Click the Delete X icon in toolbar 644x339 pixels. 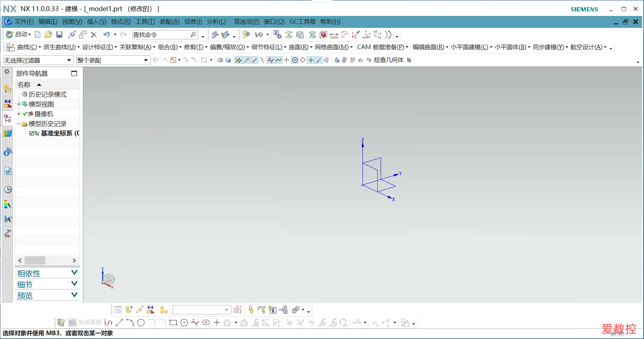94,35
